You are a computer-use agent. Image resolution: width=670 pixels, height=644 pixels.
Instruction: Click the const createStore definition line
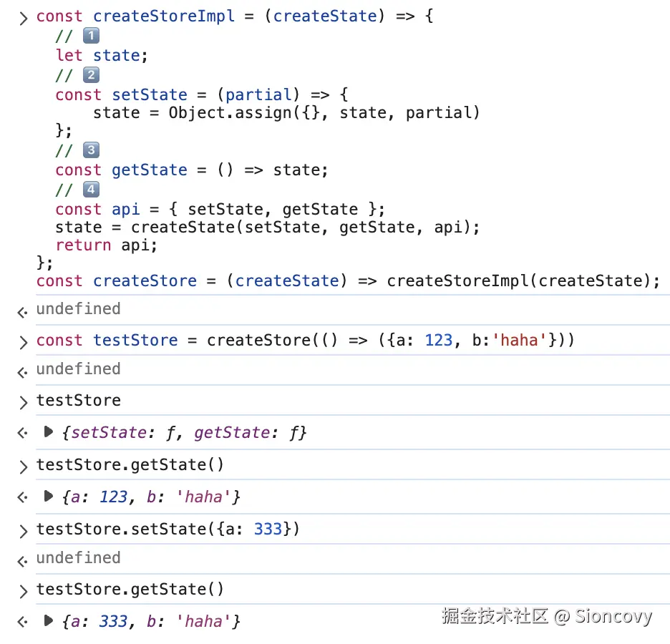click(x=348, y=281)
